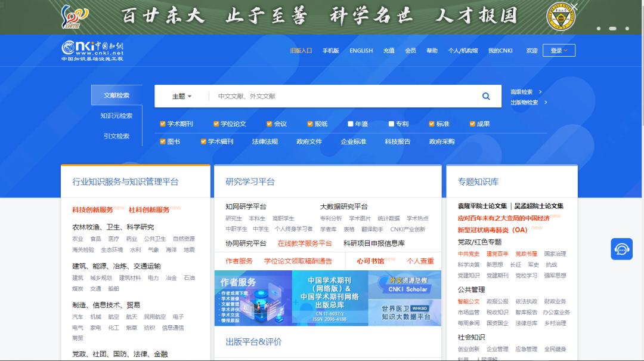This screenshot has height=361, width=644.
Task: Click inside the literature search input field
Action: [x=328, y=95]
